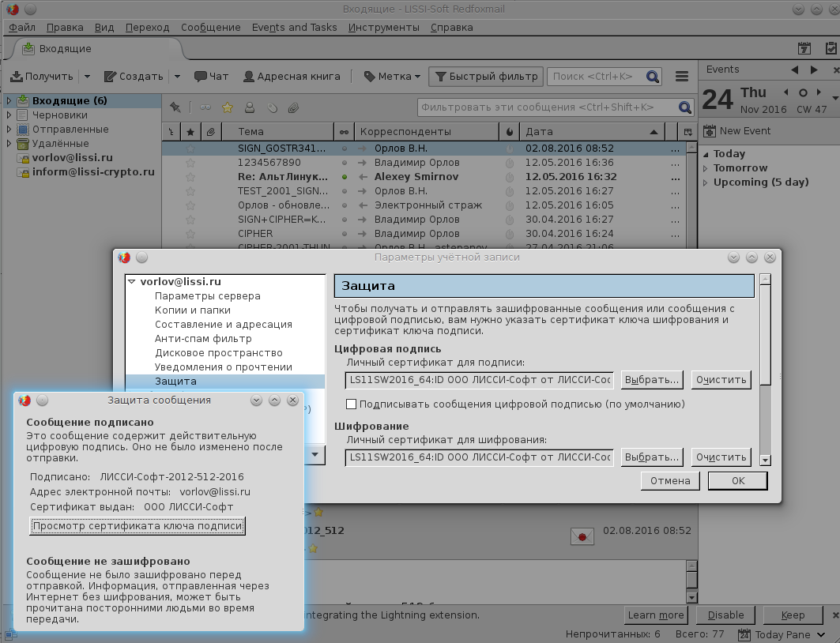The width and height of the screenshot is (840, 643).
Task: Go to previous day in Events pane
Action: tap(794, 70)
